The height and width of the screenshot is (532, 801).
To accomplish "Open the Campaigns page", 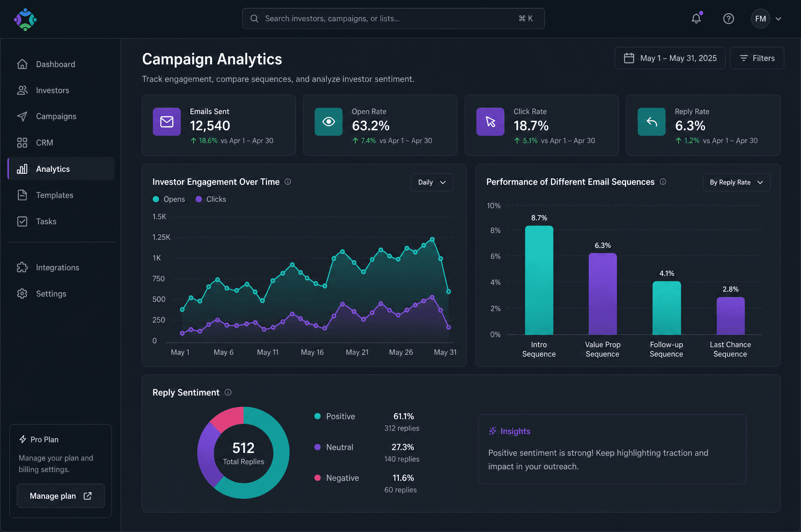I will pos(61,117).
